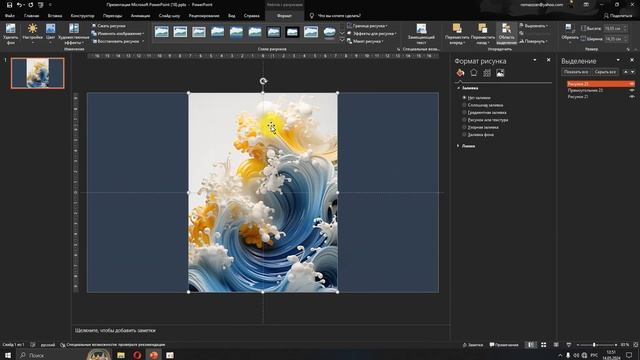640x360 pixels.
Task: Click the rotation handle above the picture
Action: [263, 81]
